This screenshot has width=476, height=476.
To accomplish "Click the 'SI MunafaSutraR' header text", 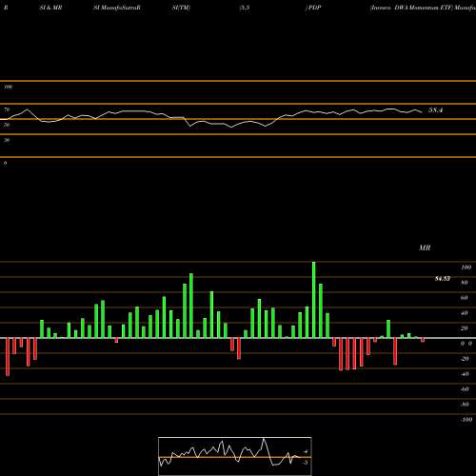I will pyautogui.click(x=117, y=8).
